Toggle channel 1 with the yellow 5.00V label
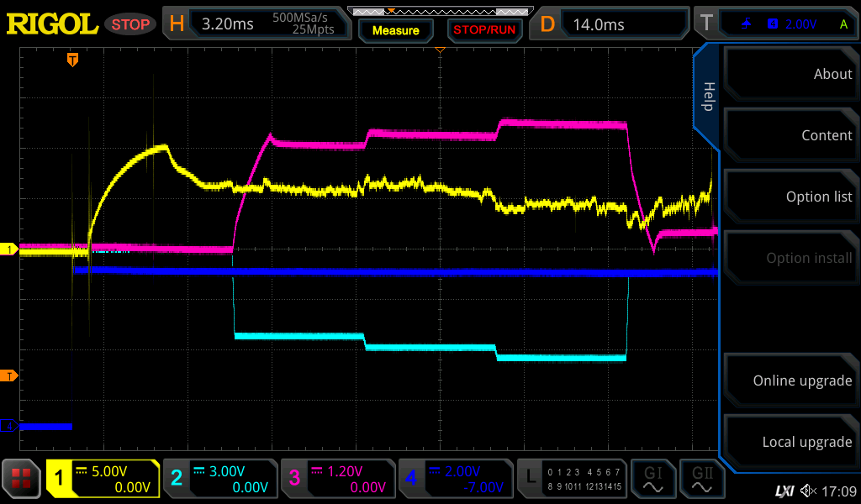Image resolution: width=861 pixels, height=504 pixels. point(103,479)
